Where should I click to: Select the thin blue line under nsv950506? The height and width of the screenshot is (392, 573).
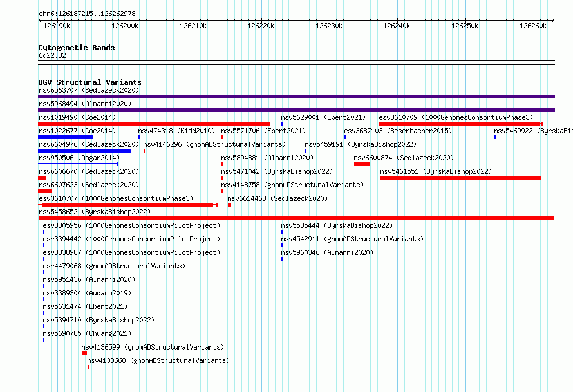78,164
